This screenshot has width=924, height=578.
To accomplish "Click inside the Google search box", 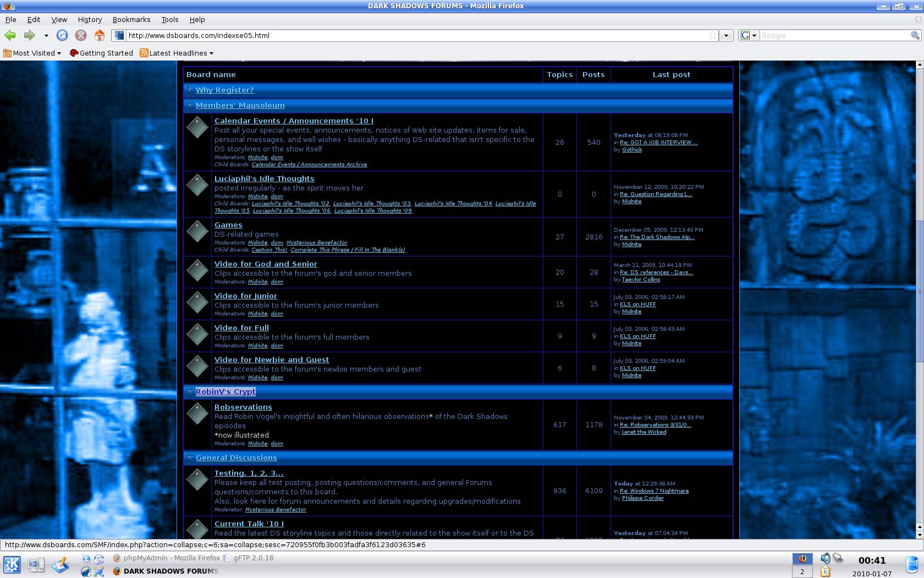I will [x=833, y=35].
